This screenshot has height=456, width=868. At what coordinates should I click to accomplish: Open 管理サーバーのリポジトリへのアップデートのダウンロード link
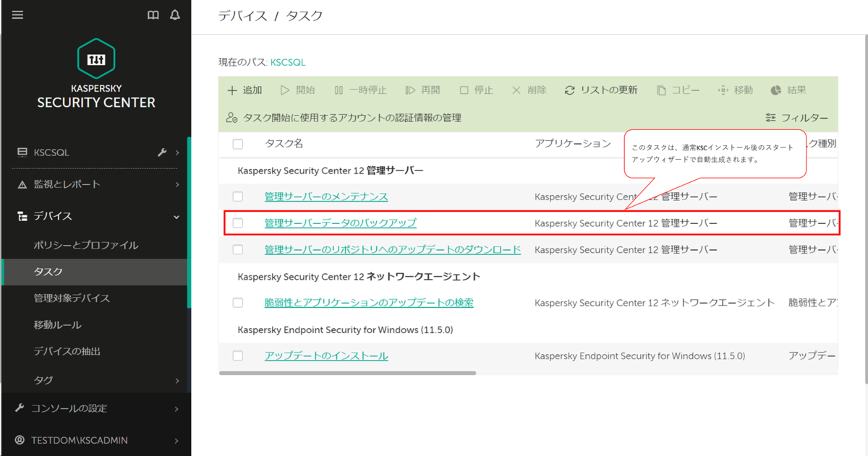(393, 249)
